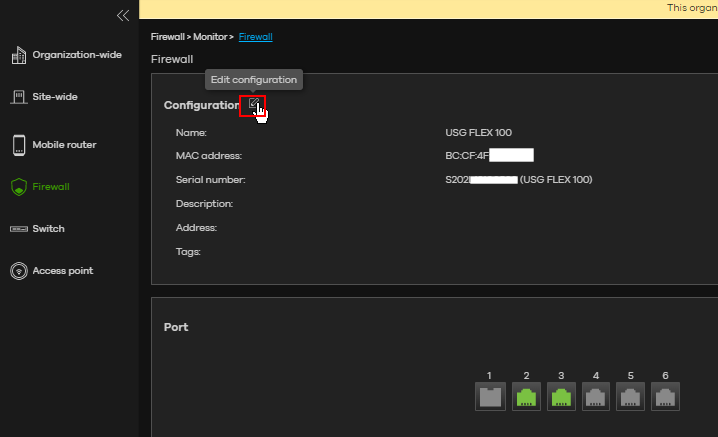
Task: Select green port 3 icon
Action: click(560, 397)
